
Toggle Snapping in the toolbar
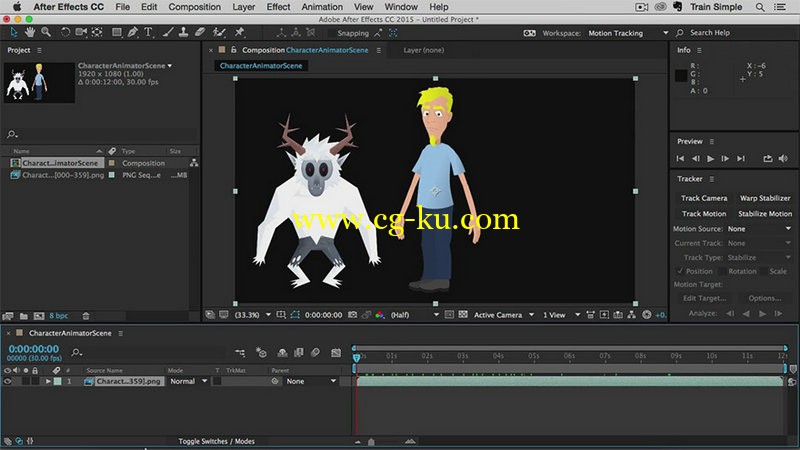point(353,33)
